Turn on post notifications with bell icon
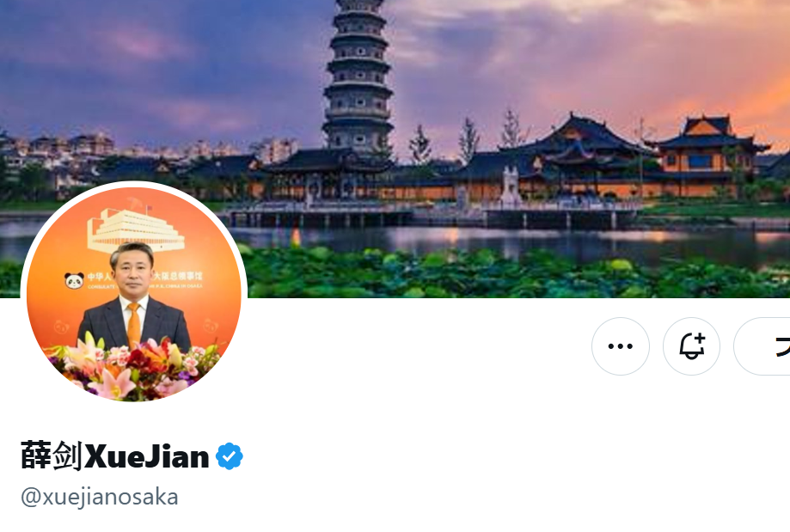The width and height of the screenshot is (790, 532). (691, 346)
